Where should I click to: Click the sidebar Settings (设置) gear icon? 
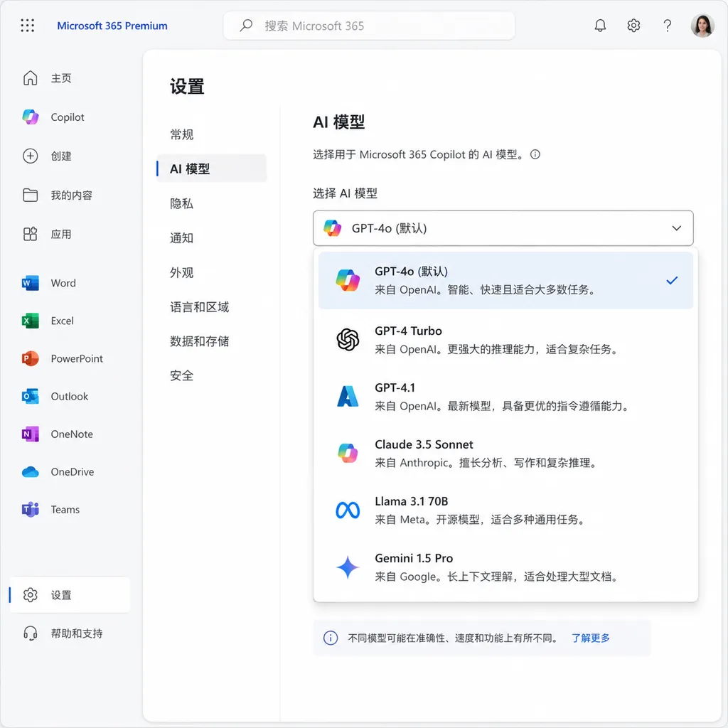tap(30, 595)
